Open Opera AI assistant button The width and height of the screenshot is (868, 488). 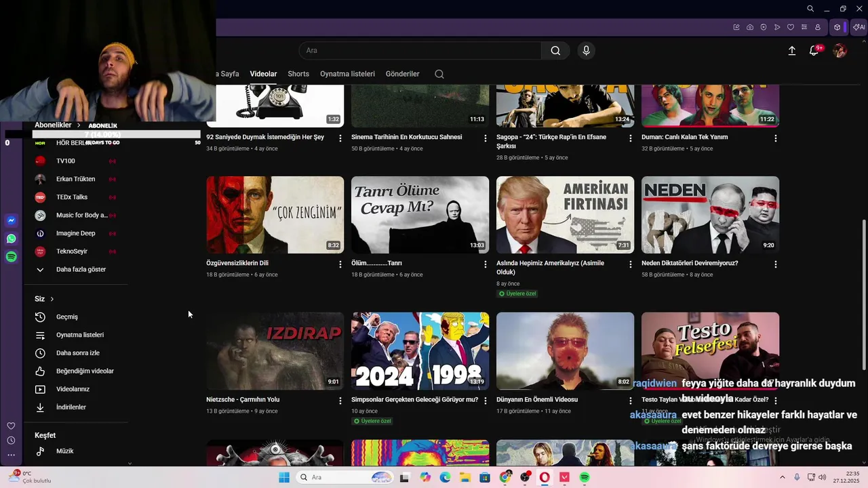pos(859,27)
